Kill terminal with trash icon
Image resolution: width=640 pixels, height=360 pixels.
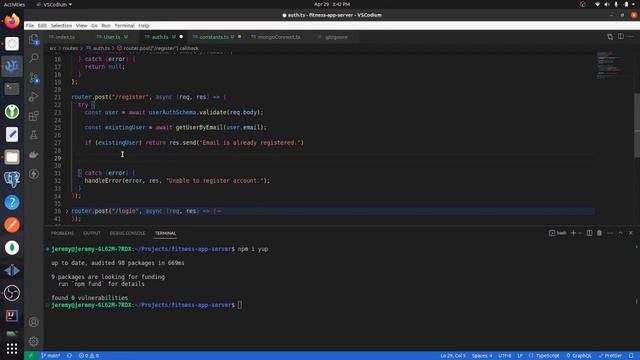pyautogui.click(x=600, y=233)
